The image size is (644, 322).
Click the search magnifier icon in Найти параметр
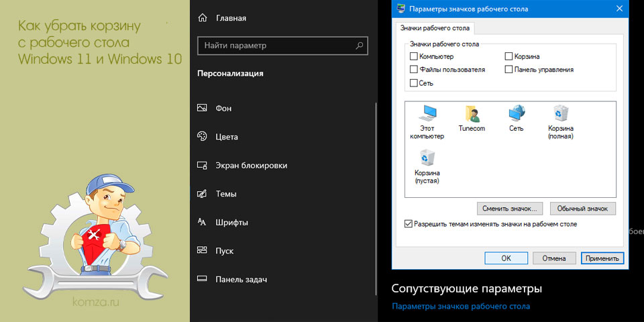tap(359, 46)
